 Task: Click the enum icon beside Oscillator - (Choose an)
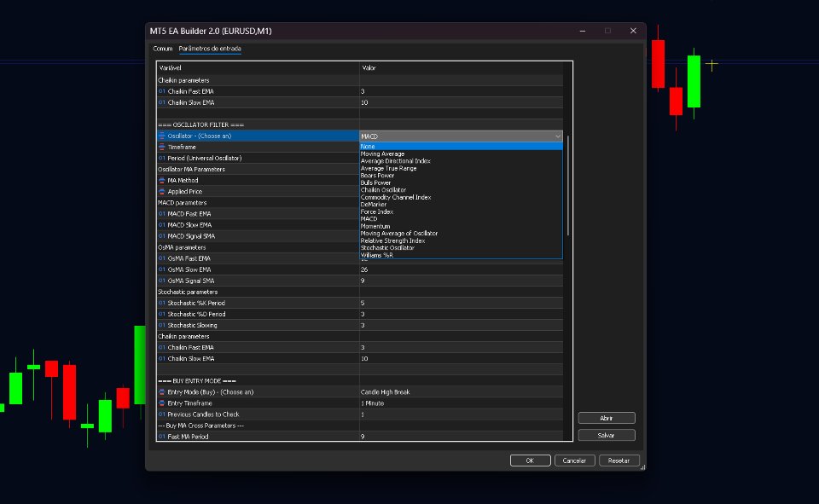pyautogui.click(x=162, y=136)
